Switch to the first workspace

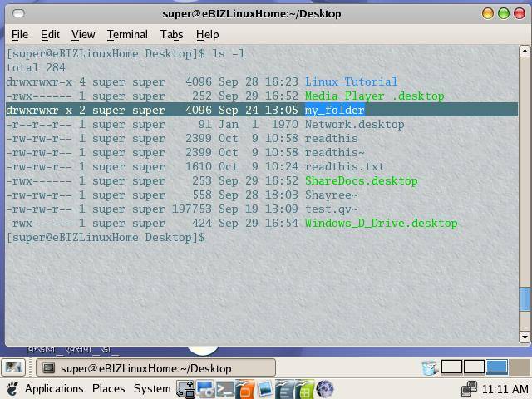pyautogui.click(x=451, y=367)
